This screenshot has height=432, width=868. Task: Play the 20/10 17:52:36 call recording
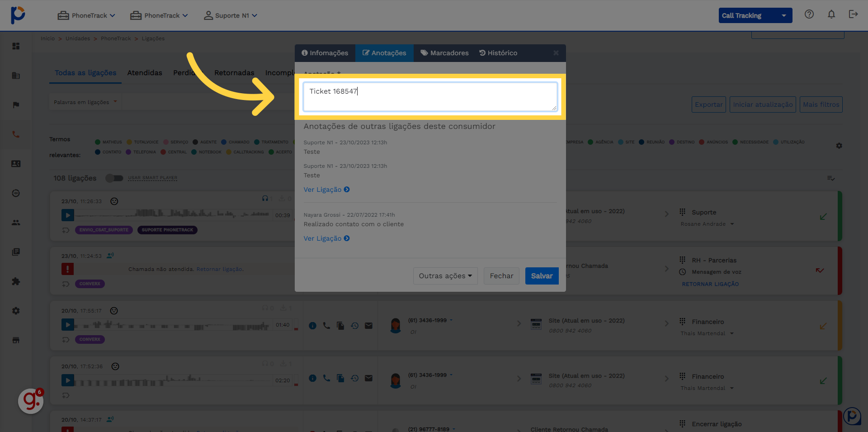pyautogui.click(x=68, y=380)
